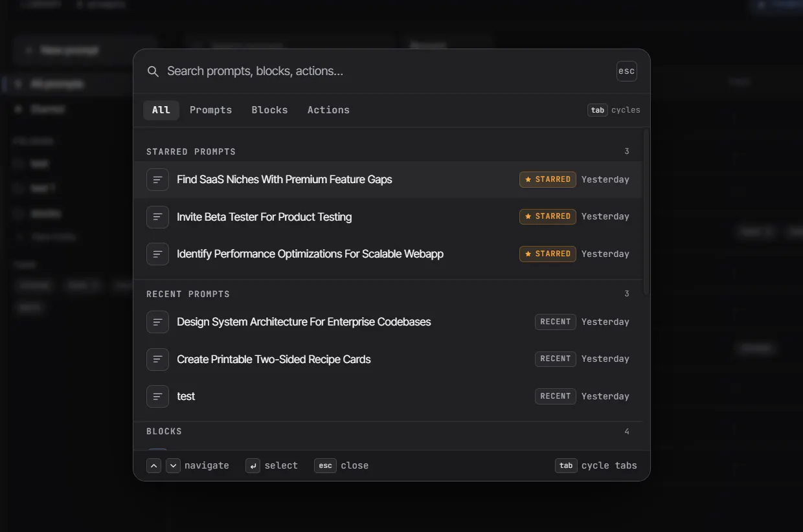Viewport: 803px width, 532px height.
Task: Open "Invite Beta Tester For Product Testing"
Action: (388, 217)
